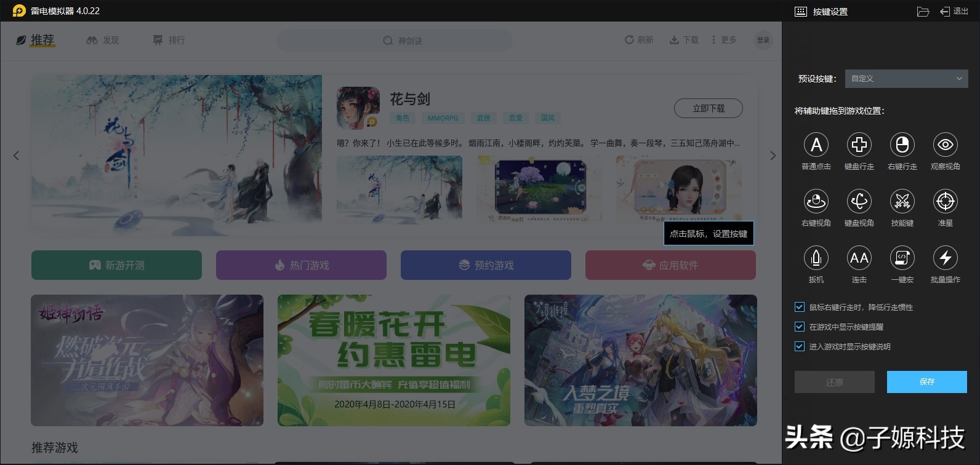Select the 键盘视角 icon
Screen dimensions: 980x465
point(859,201)
